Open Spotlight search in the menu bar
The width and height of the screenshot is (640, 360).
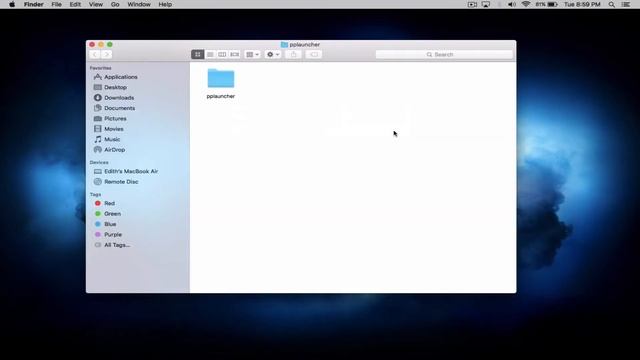click(x=611, y=4)
